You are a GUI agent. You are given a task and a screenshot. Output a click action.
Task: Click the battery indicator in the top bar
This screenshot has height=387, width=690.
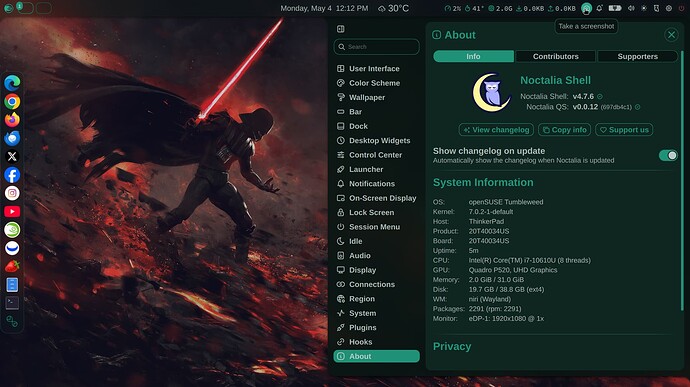(615, 8)
